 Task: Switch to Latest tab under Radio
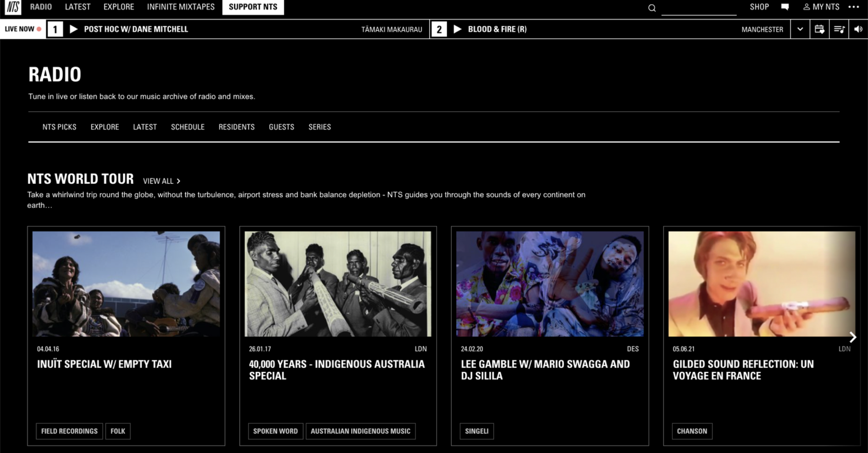tap(145, 127)
